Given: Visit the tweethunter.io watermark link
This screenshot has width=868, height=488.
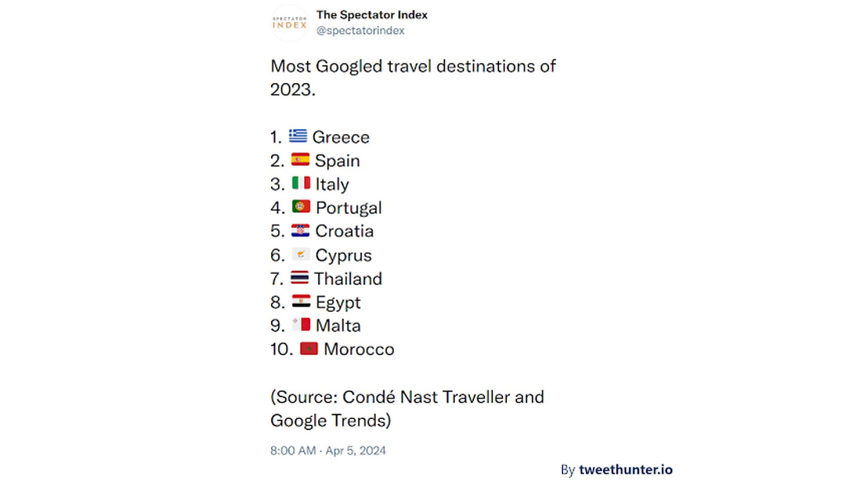Looking at the screenshot, I should click(x=625, y=470).
